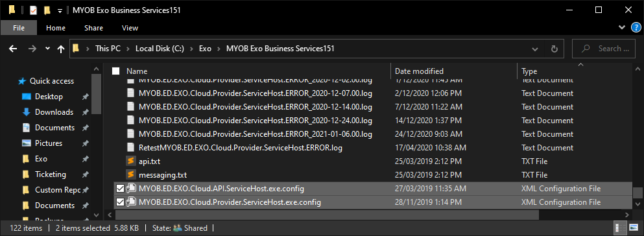Click Local Disk (C:) breadcrumb
Viewport: 644px width, 236px height.
(x=160, y=49)
